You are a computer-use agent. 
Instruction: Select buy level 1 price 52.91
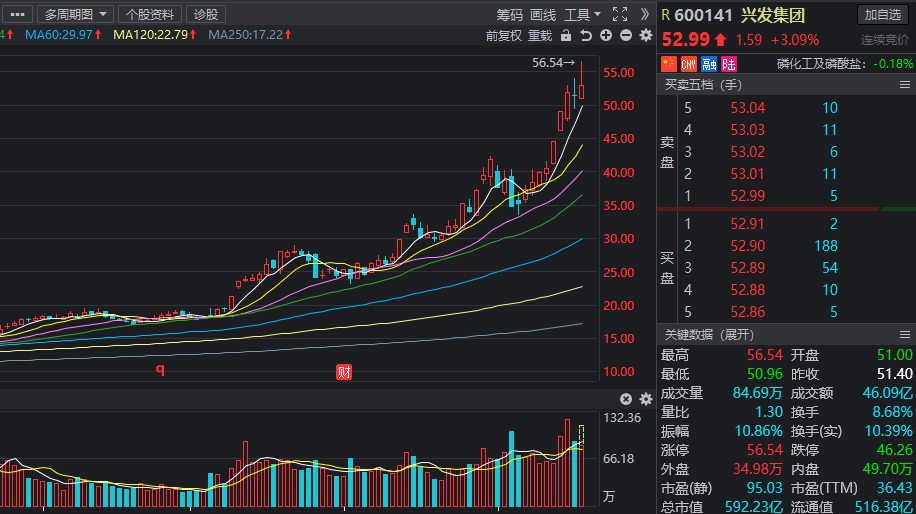[x=747, y=224]
